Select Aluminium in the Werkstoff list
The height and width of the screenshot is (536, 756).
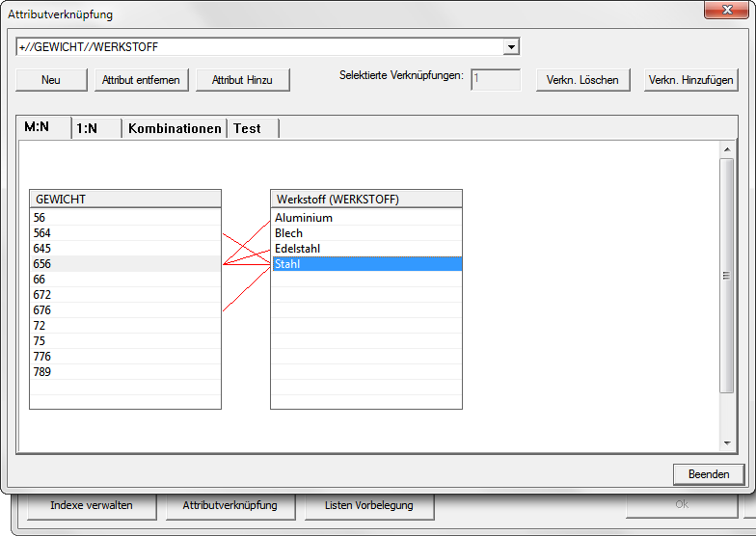366,218
